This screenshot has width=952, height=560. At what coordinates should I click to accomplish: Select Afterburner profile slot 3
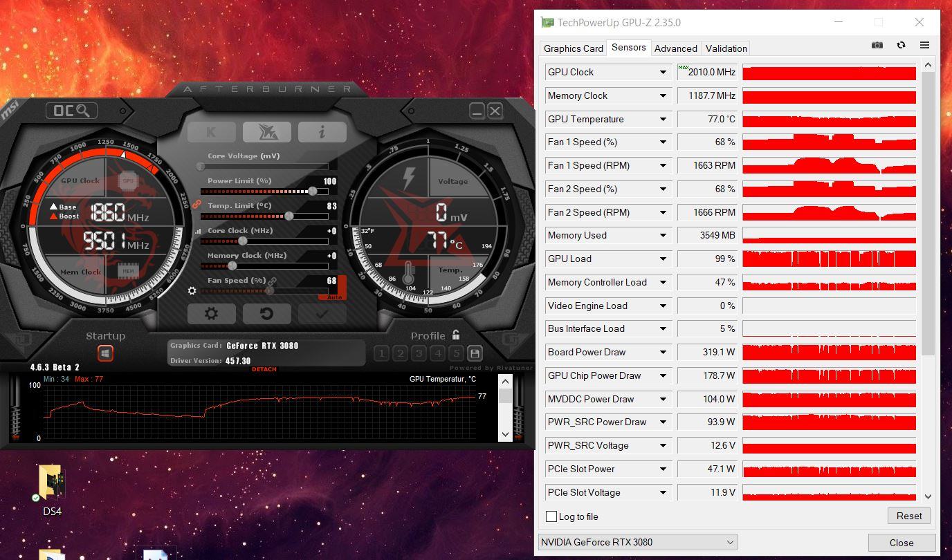[x=419, y=353]
